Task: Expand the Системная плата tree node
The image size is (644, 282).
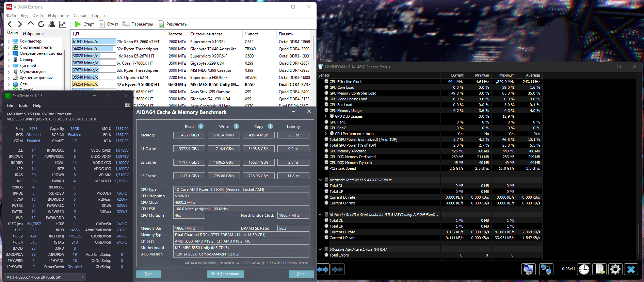Action: [x=9, y=47]
